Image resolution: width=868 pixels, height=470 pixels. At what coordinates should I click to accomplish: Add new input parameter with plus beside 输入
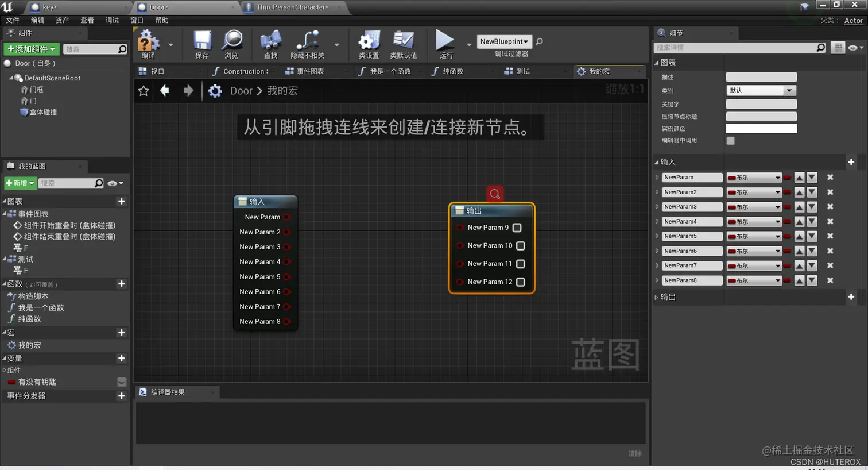click(x=851, y=162)
